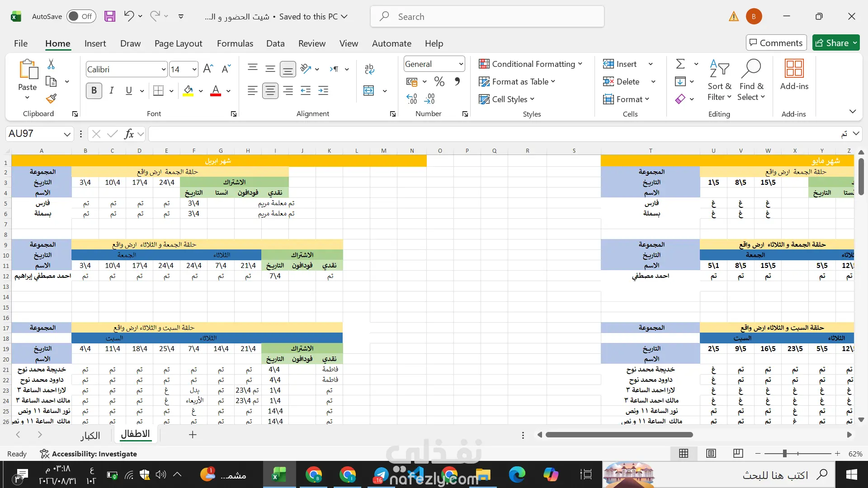The image size is (868, 488).
Task: Click the Format Painter brush icon
Action: click(51, 99)
